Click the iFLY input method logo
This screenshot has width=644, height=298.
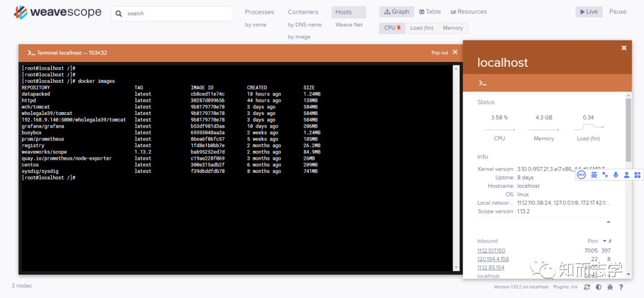coord(581,175)
